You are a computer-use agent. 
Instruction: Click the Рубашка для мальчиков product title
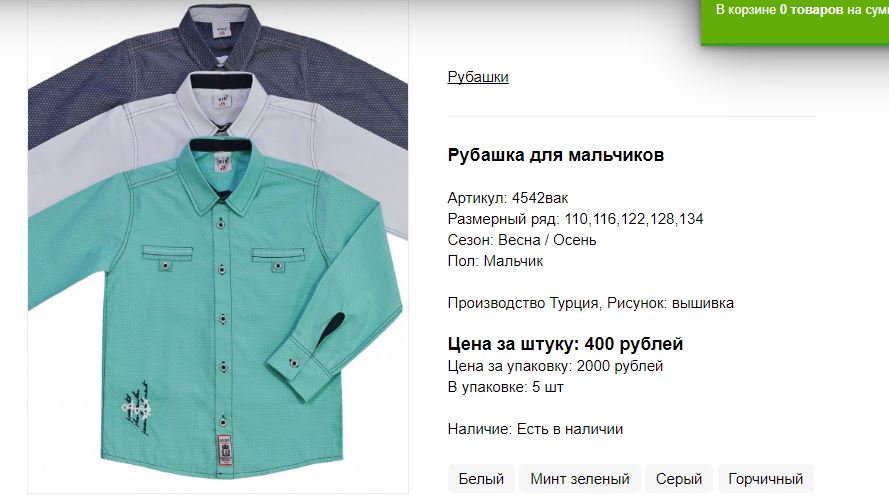tap(556, 155)
